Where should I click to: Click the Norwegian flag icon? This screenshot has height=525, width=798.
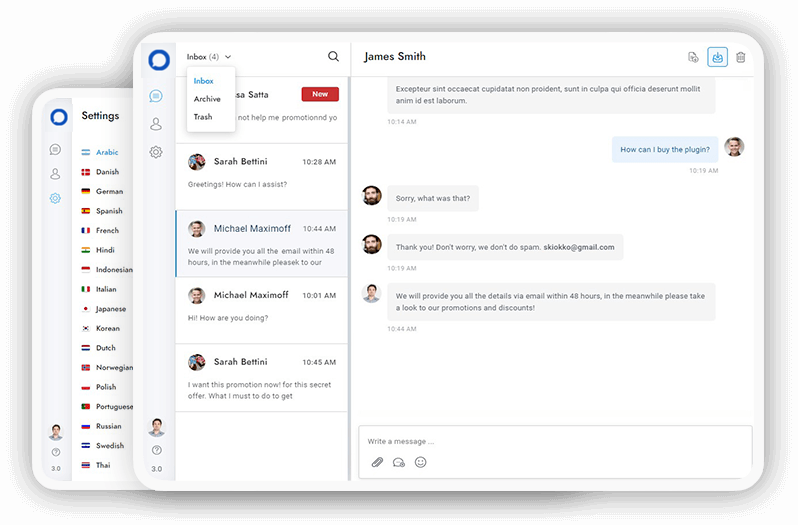click(x=86, y=367)
